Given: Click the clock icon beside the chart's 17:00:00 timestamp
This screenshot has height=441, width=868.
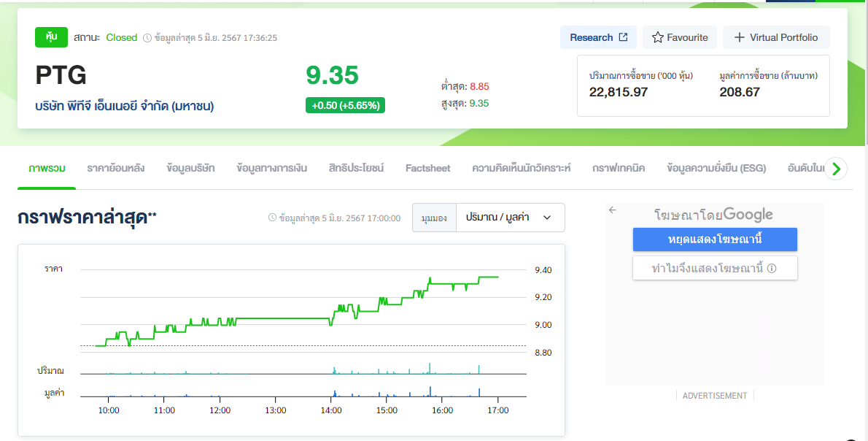Looking at the screenshot, I should tap(272, 218).
